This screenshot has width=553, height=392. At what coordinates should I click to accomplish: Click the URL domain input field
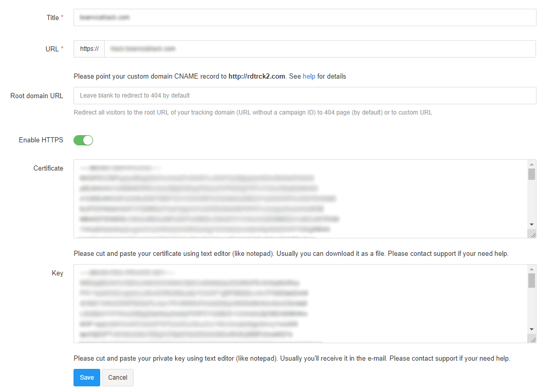pos(320,49)
